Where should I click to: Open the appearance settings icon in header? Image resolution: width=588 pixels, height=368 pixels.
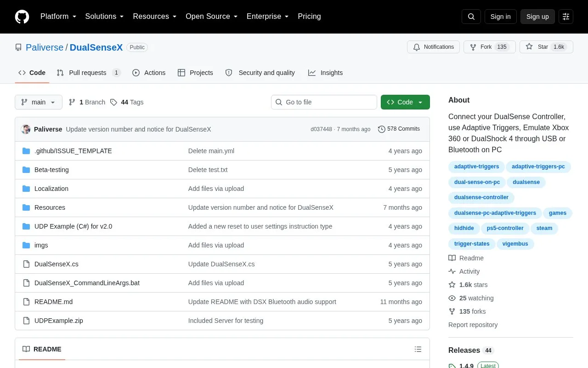tap(566, 17)
